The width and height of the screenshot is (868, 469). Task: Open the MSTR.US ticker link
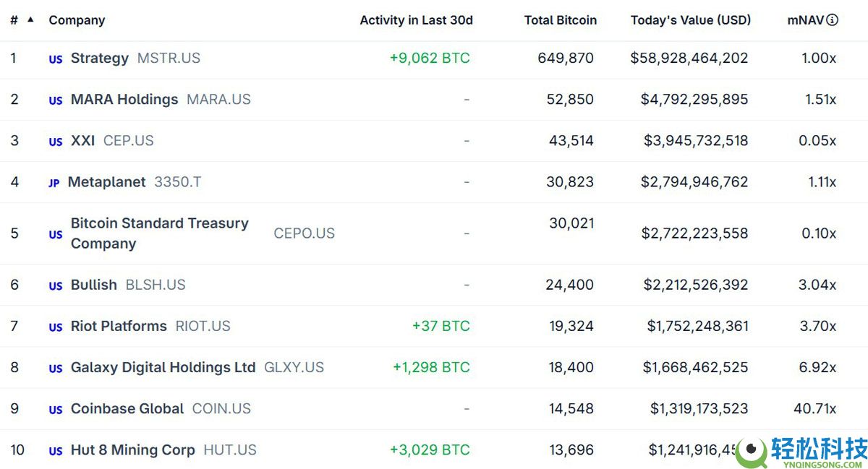[169, 59]
